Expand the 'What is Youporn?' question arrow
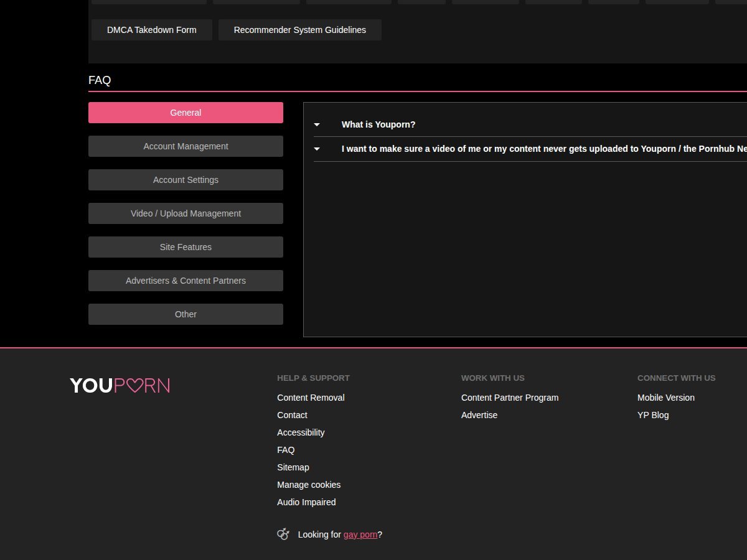 pyautogui.click(x=317, y=124)
